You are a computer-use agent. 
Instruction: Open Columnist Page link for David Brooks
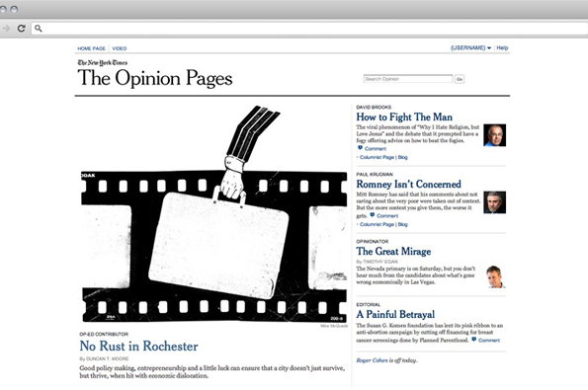coord(377,157)
